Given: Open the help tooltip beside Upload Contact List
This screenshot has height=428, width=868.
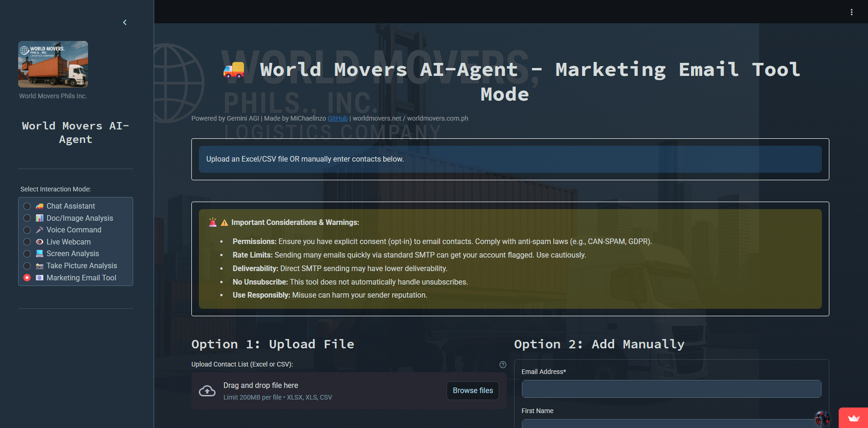Looking at the screenshot, I should 503,365.
